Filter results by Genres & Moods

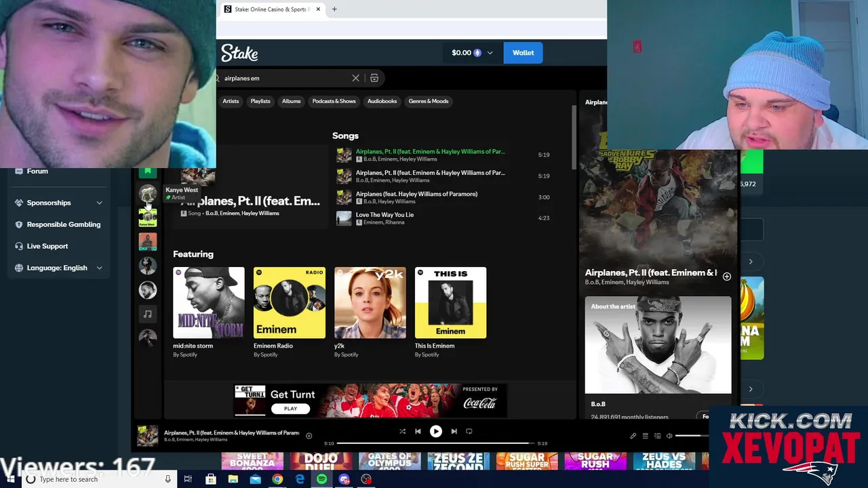[429, 101]
